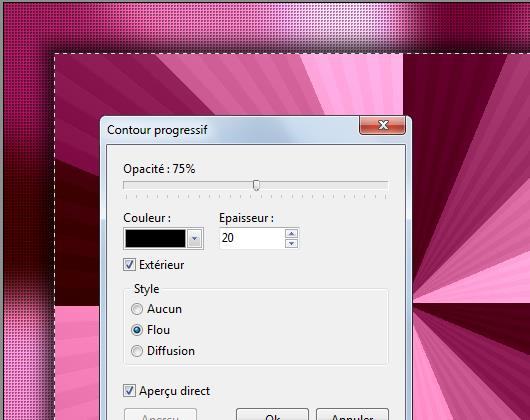Decrease Epaisseur with the down arrow
The height and width of the screenshot is (420, 530).
(x=291, y=244)
